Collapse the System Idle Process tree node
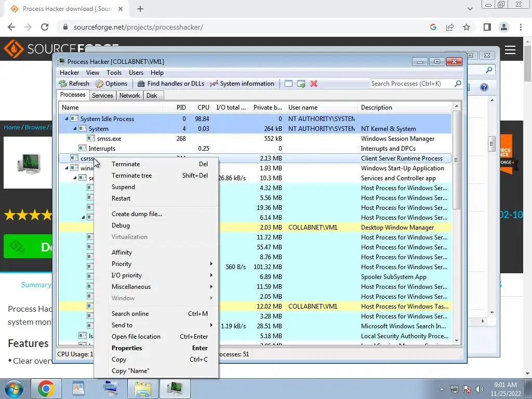532x399 pixels. point(66,119)
